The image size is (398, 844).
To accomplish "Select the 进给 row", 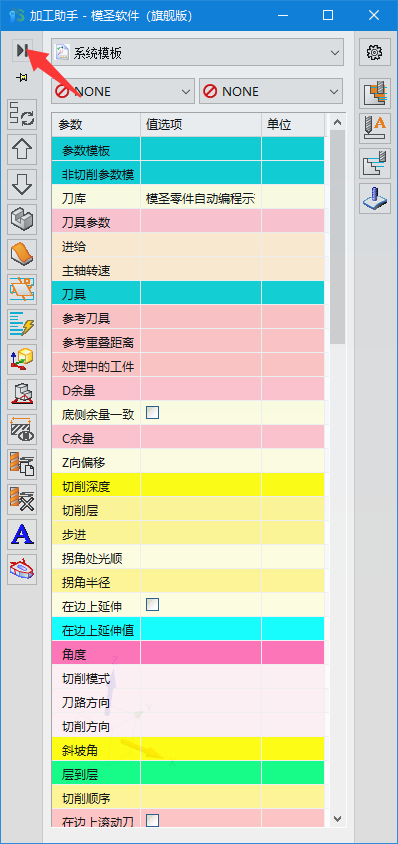I will click(x=188, y=245).
